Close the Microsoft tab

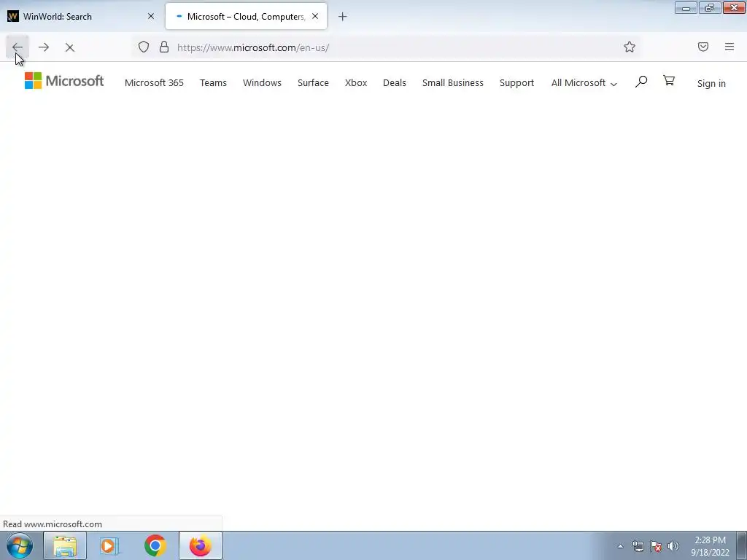pyautogui.click(x=315, y=16)
